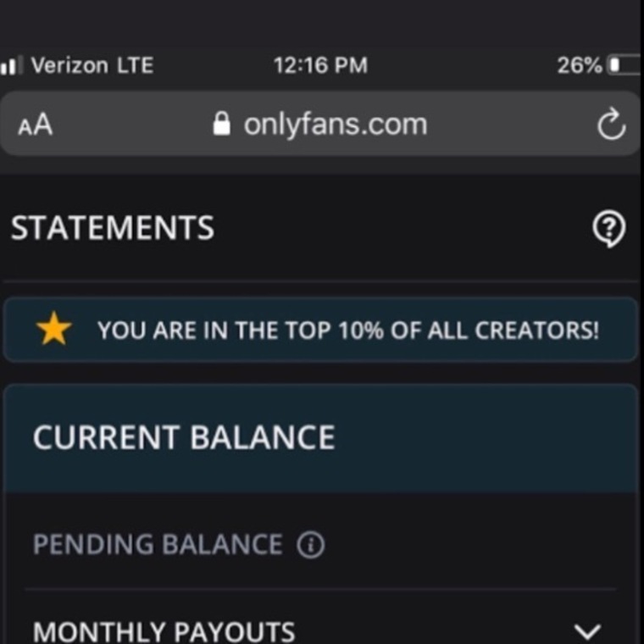The height and width of the screenshot is (644, 644).
Task: Click the Pending Balance info icon
Action: point(310,545)
